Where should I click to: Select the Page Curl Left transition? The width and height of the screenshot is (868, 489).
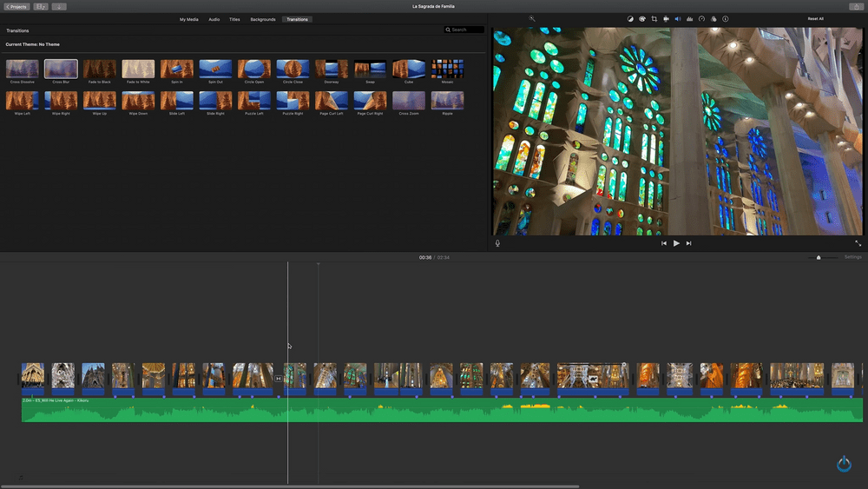click(x=332, y=101)
